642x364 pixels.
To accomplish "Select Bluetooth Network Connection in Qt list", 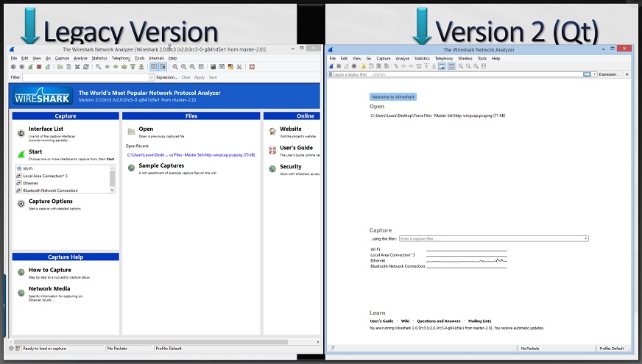I will (x=398, y=266).
